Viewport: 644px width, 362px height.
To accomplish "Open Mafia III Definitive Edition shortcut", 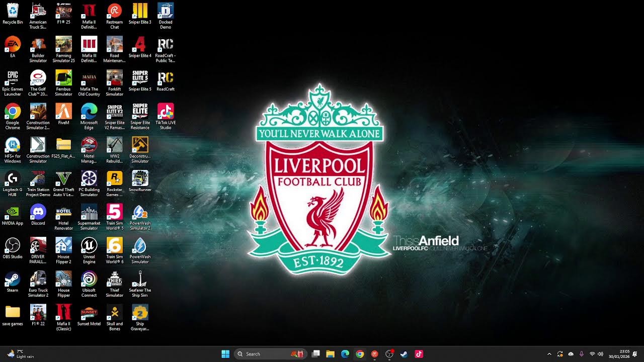I will pyautogui.click(x=89, y=49).
